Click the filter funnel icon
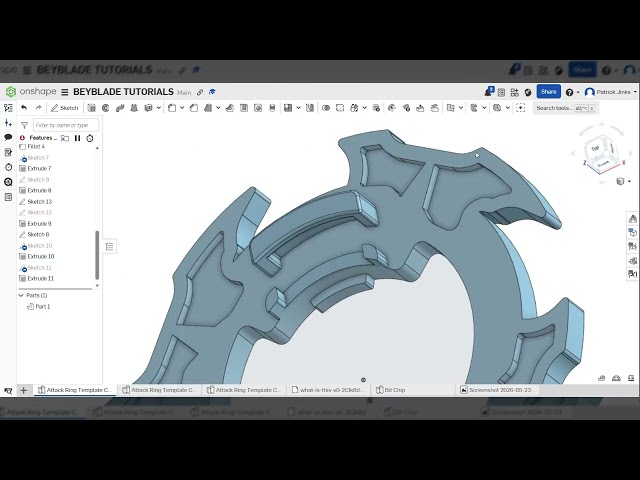Image resolution: width=640 pixels, height=480 pixels. (24, 125)
